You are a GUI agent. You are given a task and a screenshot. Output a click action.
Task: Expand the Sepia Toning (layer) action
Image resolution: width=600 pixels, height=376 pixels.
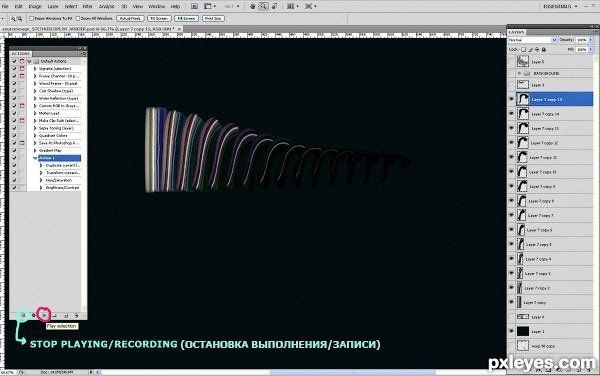coord(35,128)
